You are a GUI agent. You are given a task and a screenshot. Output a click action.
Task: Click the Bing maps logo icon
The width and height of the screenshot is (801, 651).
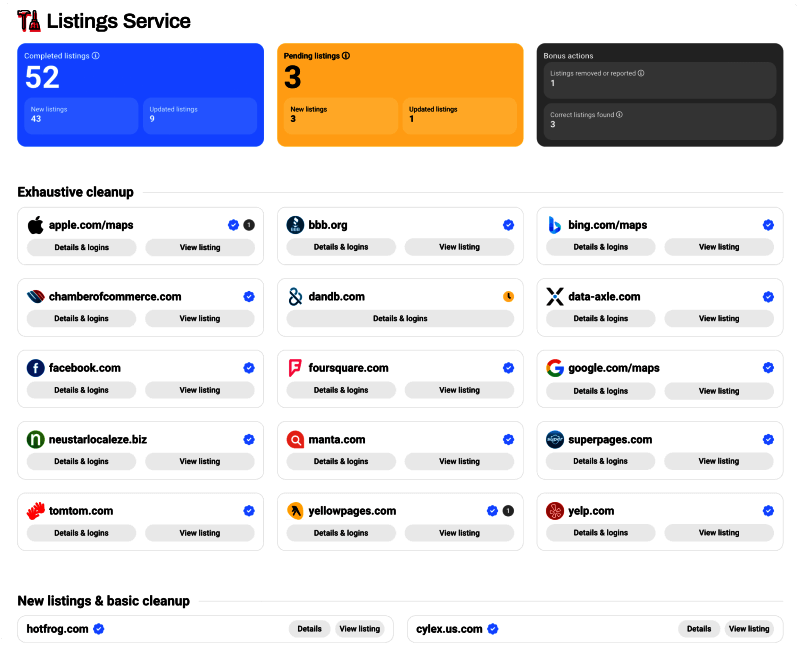(x=555, y=225)
